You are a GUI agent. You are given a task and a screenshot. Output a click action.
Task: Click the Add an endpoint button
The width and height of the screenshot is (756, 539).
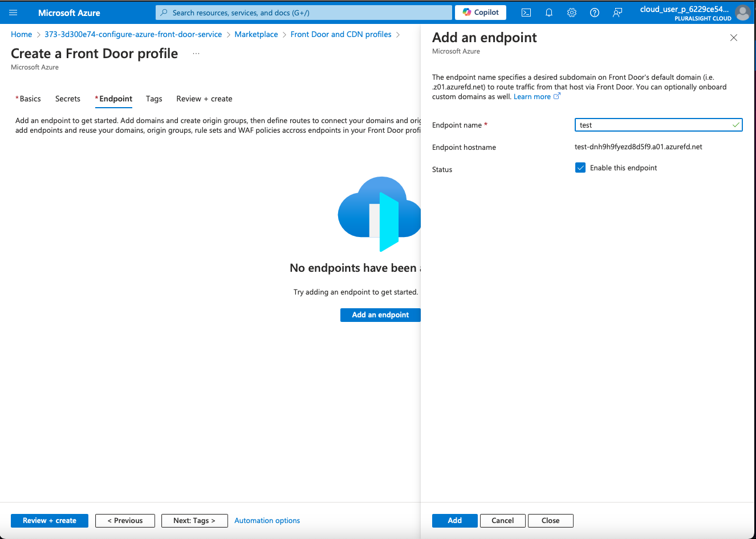pos(380,315)
